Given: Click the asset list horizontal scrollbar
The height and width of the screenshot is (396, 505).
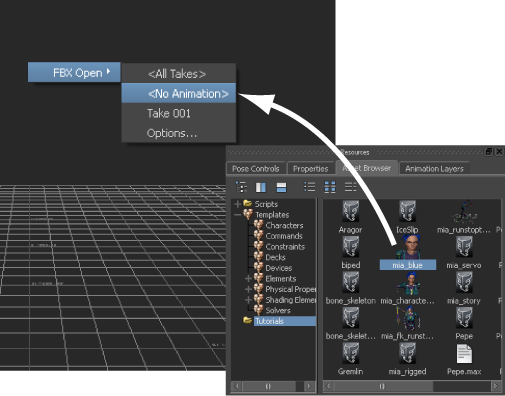Looking at the screenshot, I should [412, 386].
